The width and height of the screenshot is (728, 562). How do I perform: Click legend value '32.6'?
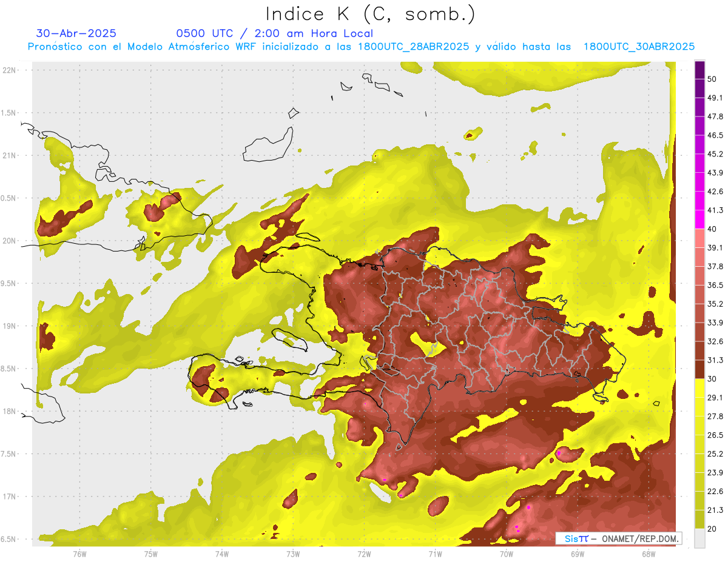coord(715,341)
